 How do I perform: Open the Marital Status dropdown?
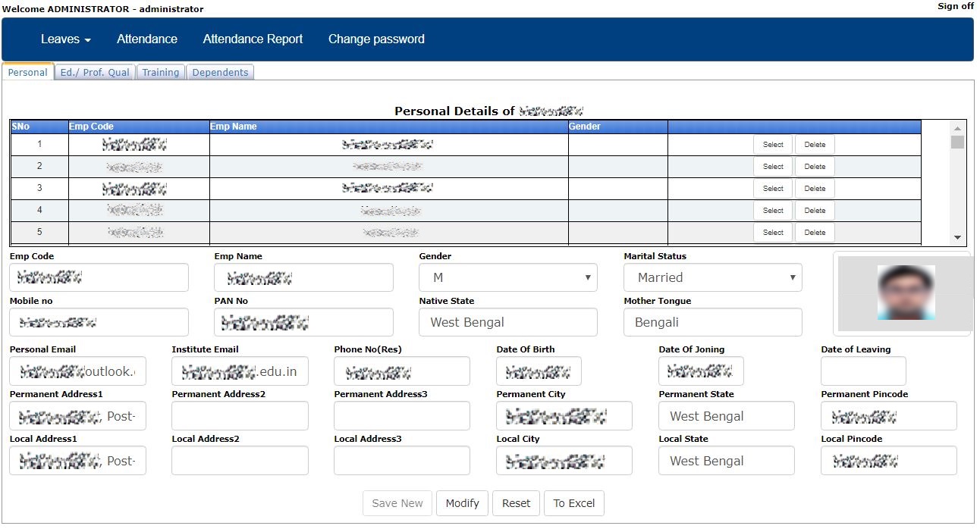(x=711, y=277)
